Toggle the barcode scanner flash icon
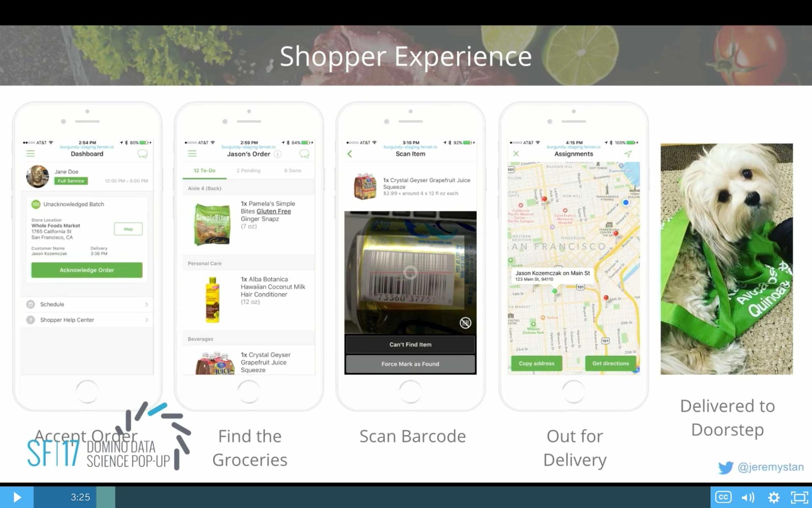The width and height of the screenshot is (812, 508). [x=465, y=323]
